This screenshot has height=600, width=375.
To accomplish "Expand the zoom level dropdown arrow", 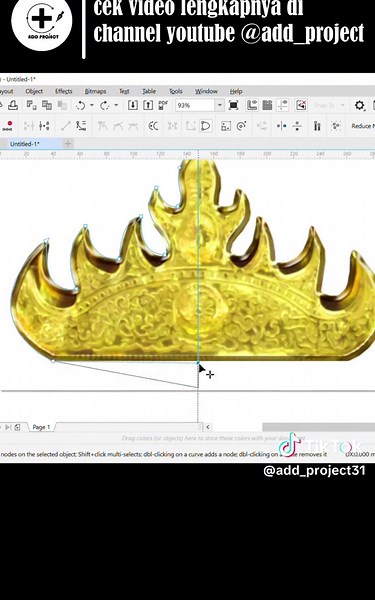I will (x=220, y=105).
